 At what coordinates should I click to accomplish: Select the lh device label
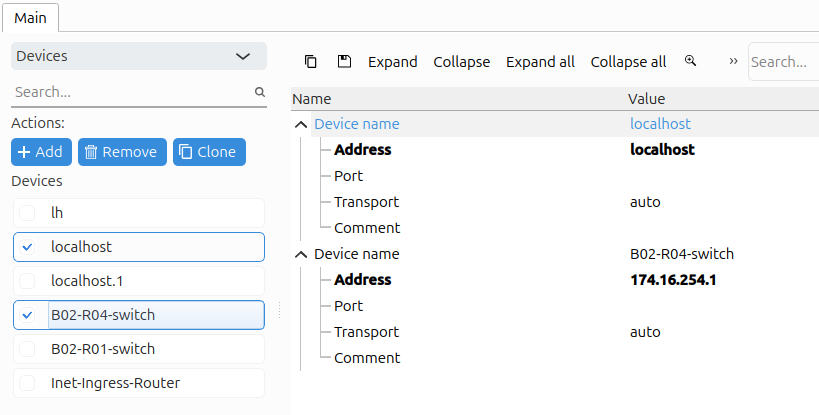tap(57, 213)
